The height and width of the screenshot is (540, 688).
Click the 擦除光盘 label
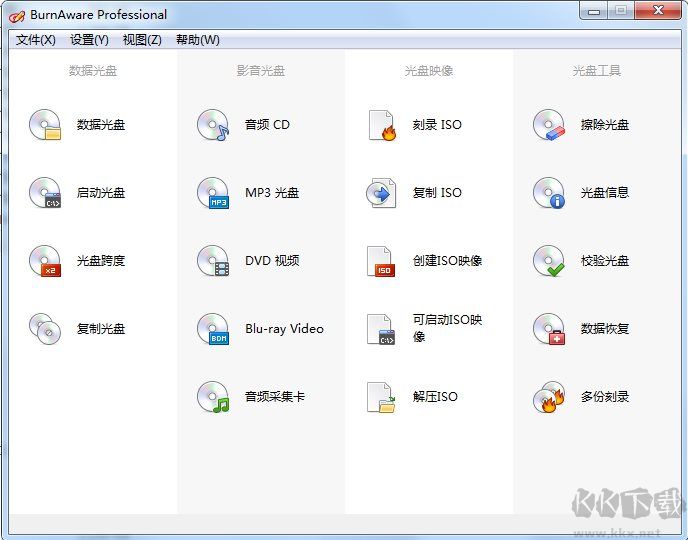(605, 125)
